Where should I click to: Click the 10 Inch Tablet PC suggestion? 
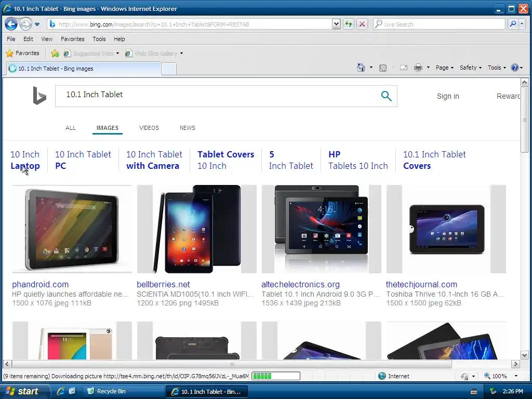tap(83, 160)
